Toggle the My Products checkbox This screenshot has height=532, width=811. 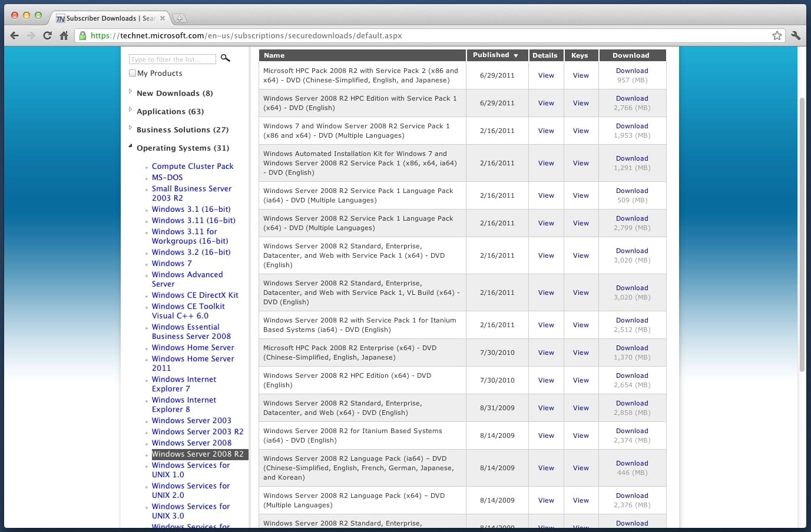pos(133,73)
